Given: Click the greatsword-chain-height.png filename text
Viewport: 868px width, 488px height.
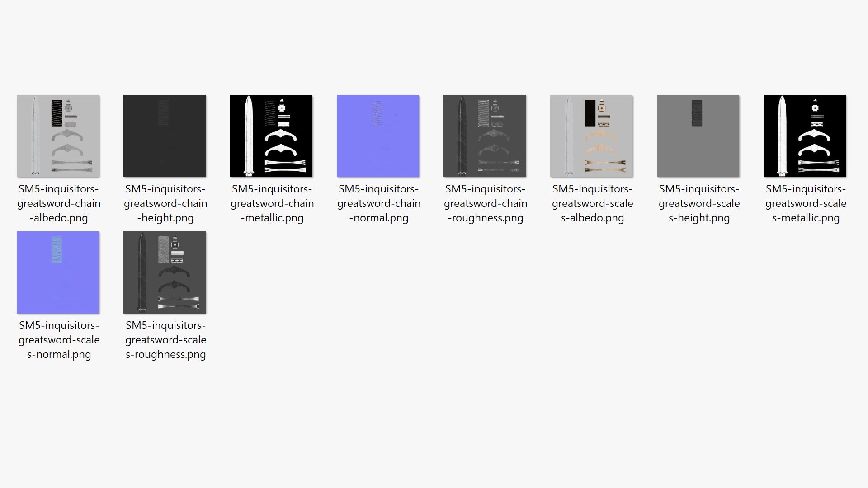Looking at the screenshot, I should 165,203.
